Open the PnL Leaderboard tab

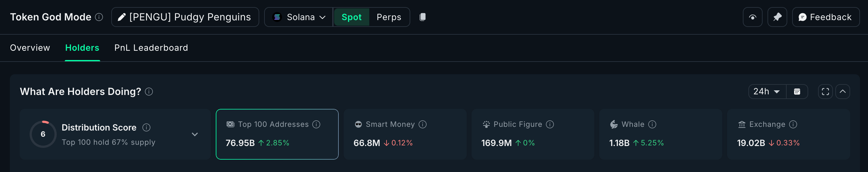[151, 48]
